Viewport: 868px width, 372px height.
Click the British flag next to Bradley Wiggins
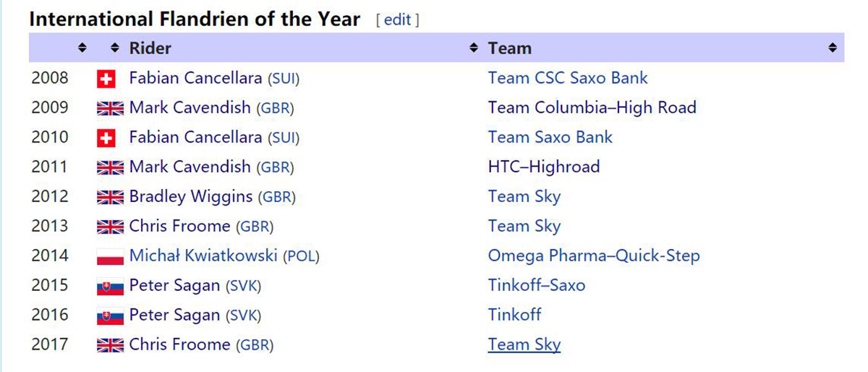(111, 198)
